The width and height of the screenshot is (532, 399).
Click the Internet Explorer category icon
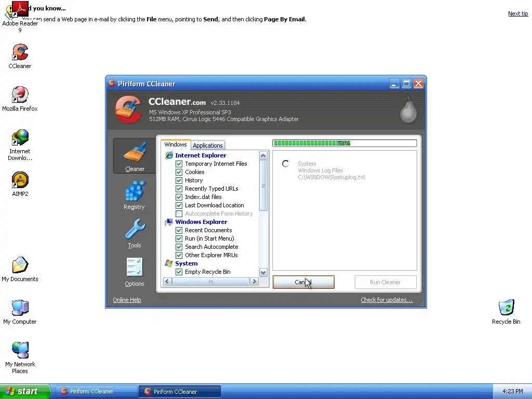pos(169,155)
